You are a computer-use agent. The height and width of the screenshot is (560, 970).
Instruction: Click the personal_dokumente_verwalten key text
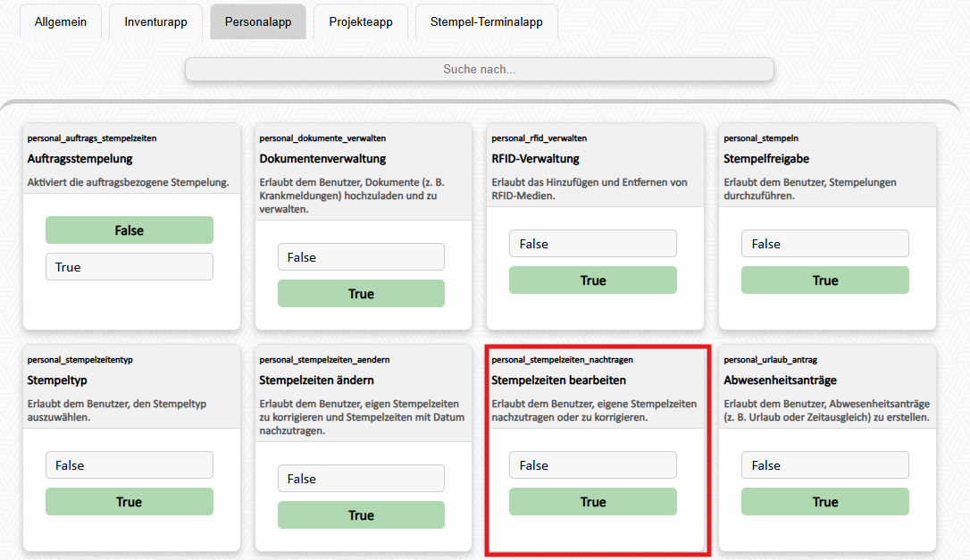click(322, 138)
